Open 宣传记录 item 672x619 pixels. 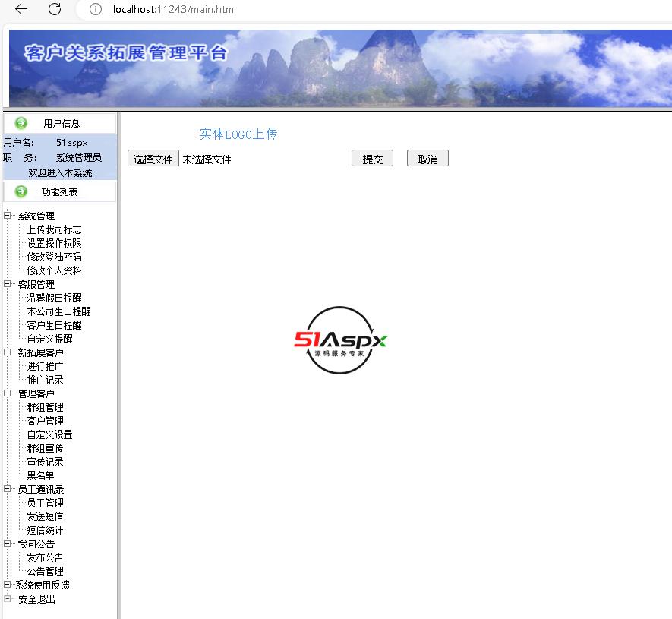point(45,462)
